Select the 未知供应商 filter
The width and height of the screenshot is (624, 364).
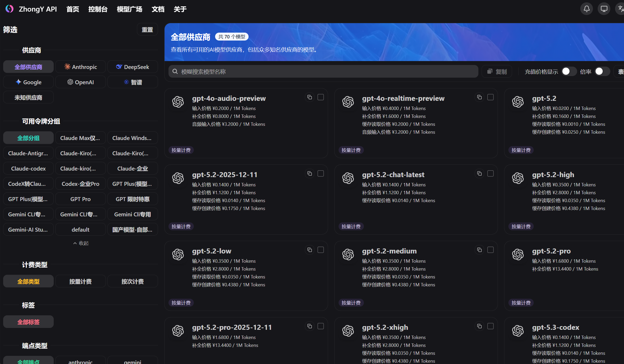coord(28,97)
